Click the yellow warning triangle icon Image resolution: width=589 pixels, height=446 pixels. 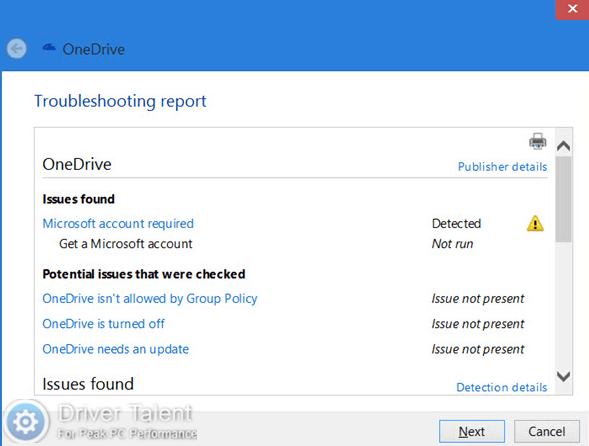pyautogui.click(x=535, y=223)
